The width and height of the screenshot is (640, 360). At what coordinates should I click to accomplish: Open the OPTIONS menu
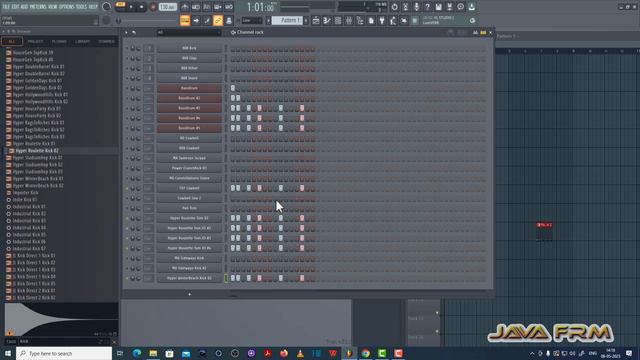click(x=67, y=7)
